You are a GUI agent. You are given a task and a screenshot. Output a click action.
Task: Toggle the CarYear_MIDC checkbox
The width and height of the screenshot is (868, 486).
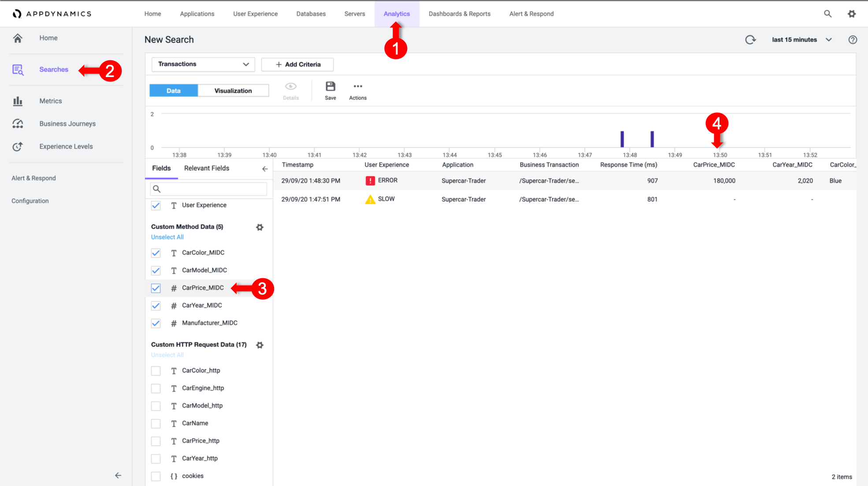156,306
